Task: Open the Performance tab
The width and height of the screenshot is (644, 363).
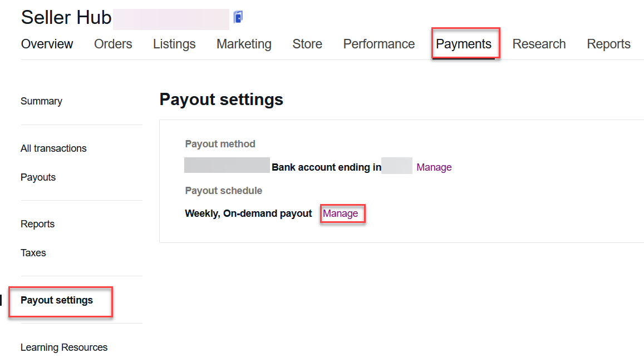Action: tap(379, 44)
